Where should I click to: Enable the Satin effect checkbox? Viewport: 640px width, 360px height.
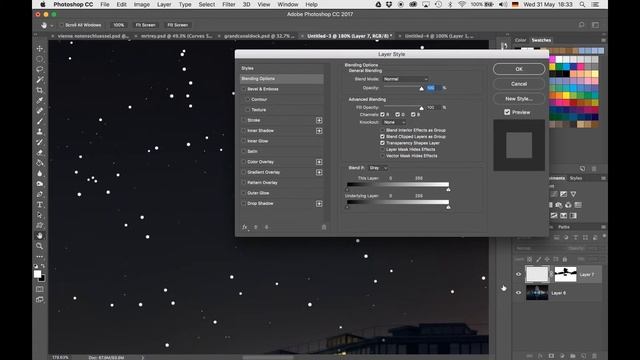click(244, 151)
